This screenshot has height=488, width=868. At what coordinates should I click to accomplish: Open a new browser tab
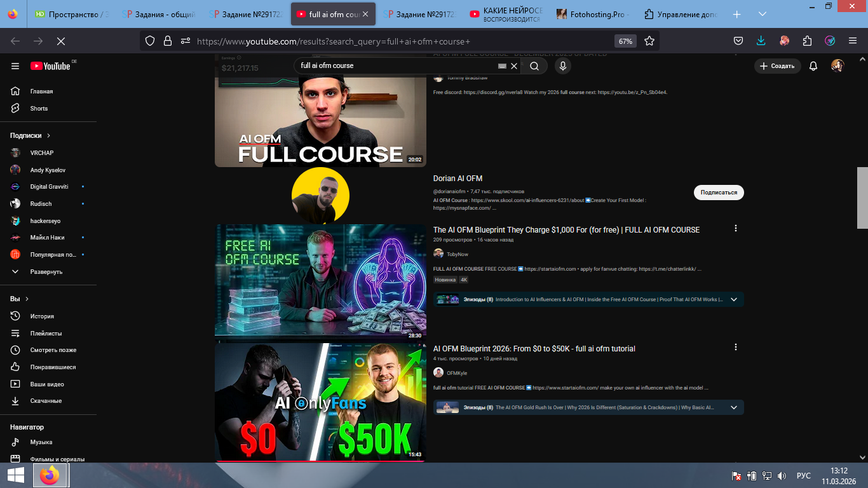point(737,14)
